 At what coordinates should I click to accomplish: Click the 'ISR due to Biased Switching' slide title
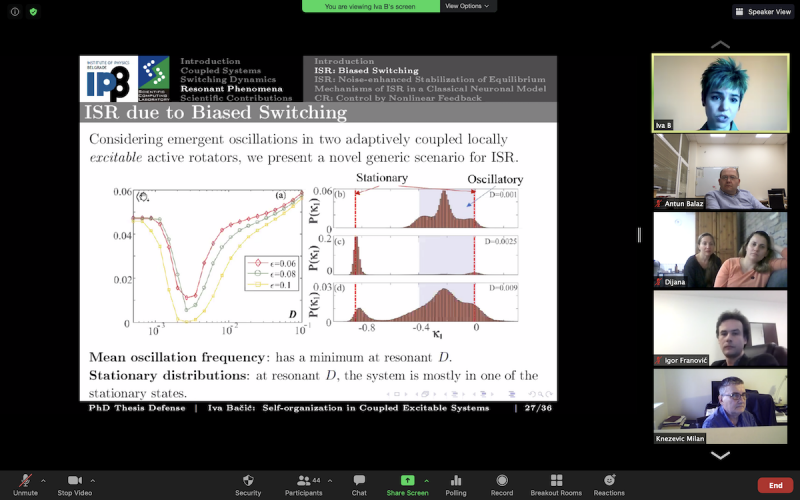click(215, 113)
